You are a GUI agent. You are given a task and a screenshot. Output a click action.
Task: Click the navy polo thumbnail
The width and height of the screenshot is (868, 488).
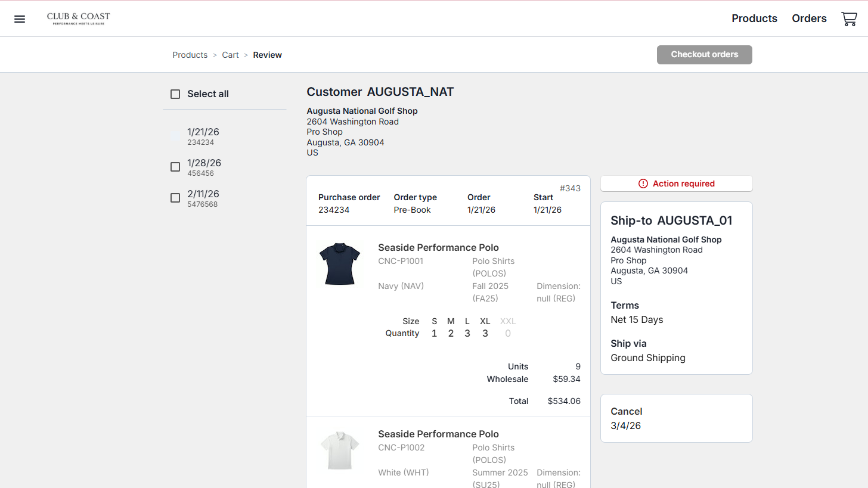click(340, 263)
